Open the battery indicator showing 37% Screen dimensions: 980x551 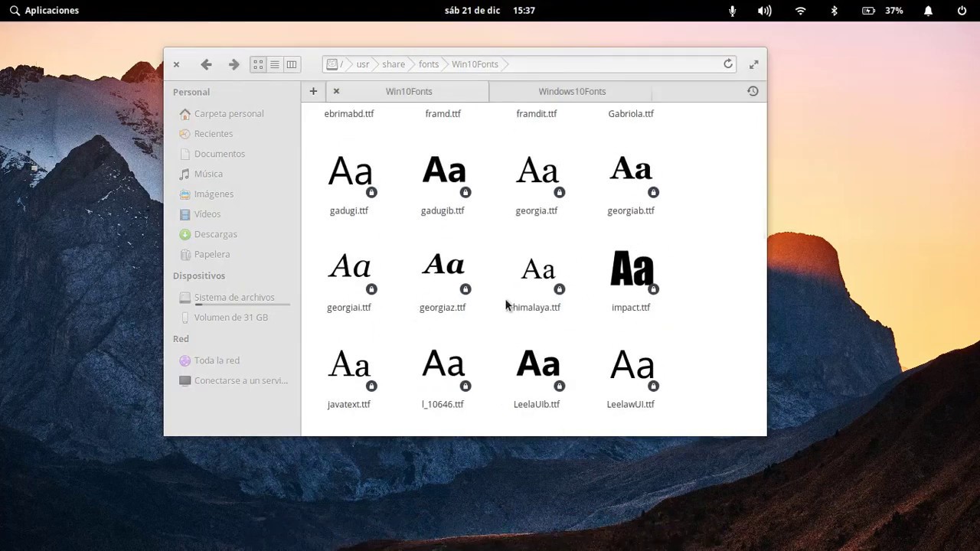[883, 11]
